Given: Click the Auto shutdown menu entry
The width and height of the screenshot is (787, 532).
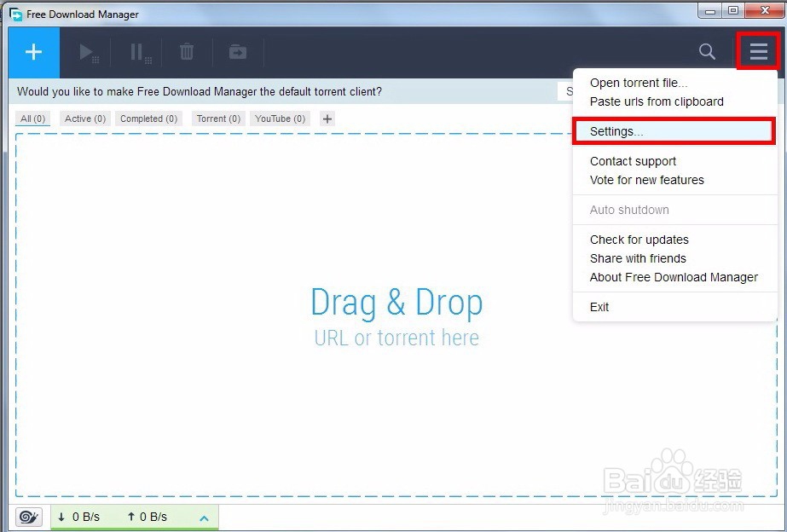Looking at the screenshot, I should click(x=674, y=210).
